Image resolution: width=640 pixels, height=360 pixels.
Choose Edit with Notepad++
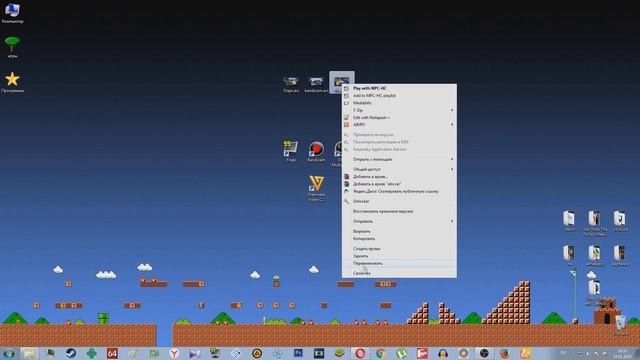(x=399, y=118)
